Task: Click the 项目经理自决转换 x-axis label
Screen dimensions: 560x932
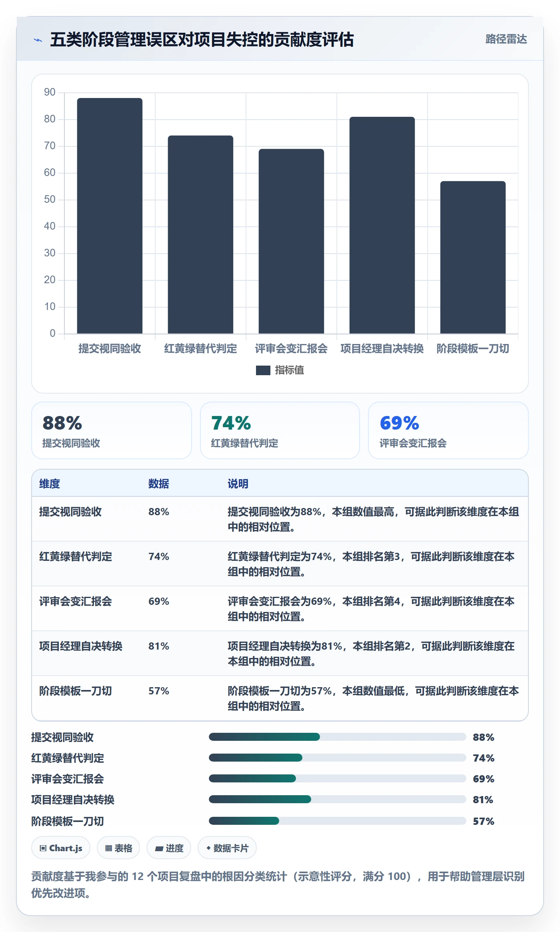Action: (382, 349)
